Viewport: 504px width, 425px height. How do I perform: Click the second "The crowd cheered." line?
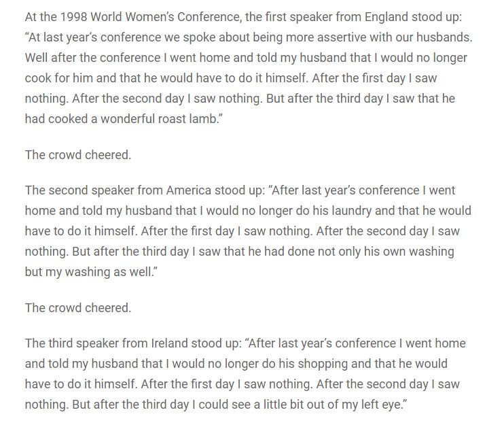click(x=78, y=307)
